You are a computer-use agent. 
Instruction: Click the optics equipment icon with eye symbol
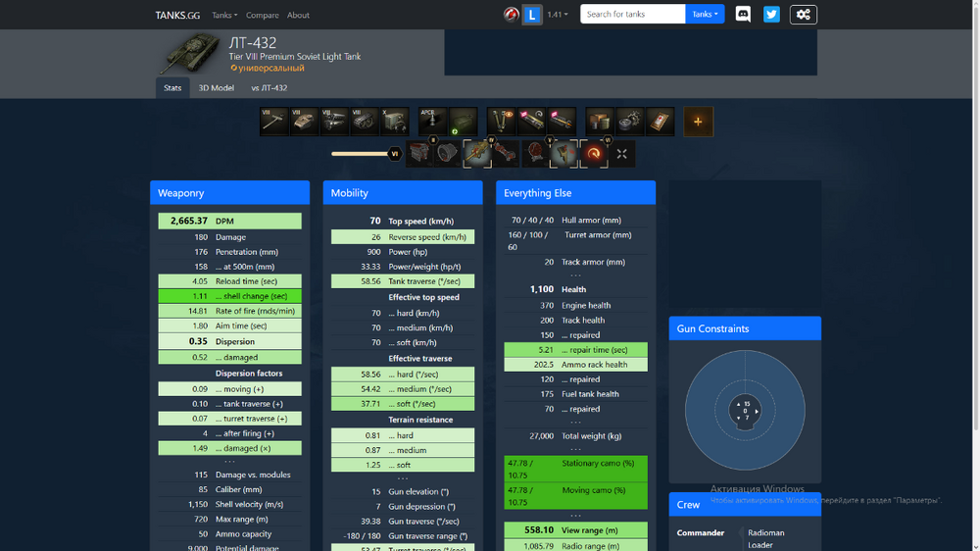pyautogui.click(x=501, y=122)
